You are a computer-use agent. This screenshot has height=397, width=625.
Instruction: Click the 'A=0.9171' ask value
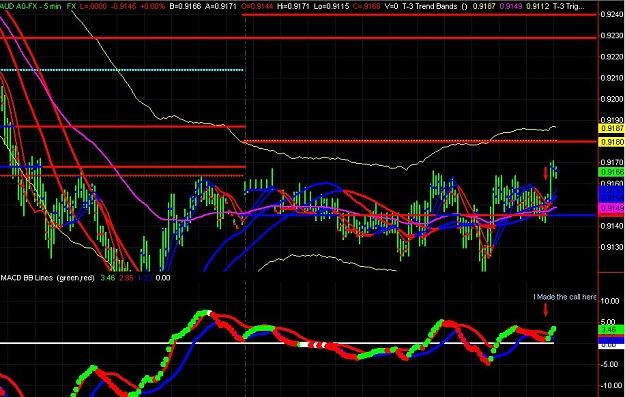222,6
